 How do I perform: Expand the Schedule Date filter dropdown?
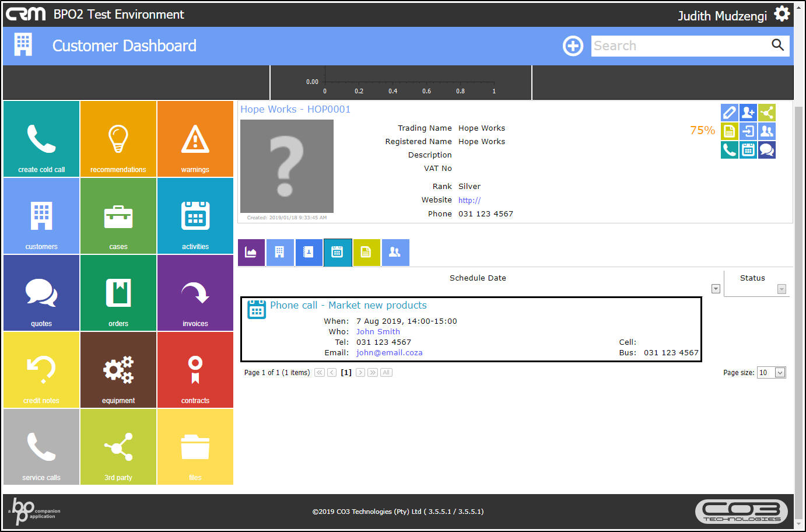[716, 289]
